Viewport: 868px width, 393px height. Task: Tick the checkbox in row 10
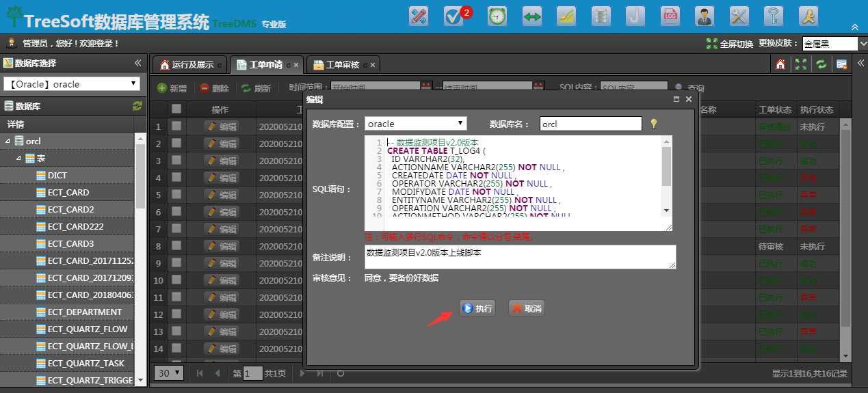tap(176, 280)
